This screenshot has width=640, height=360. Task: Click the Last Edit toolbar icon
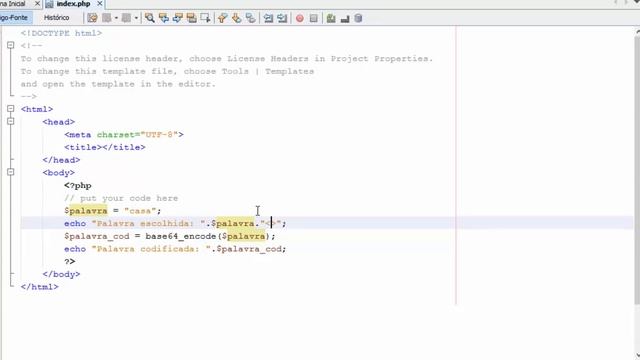(x=93, y=18)
